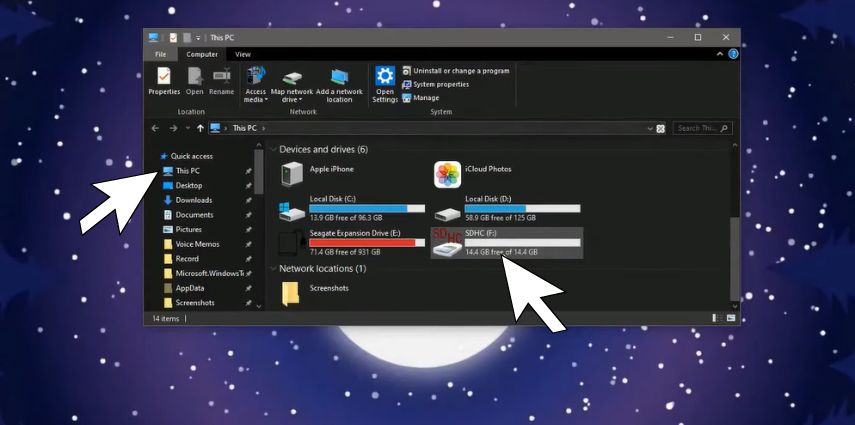Select Downloads in the navigation pane
Screen dimensions: 855x425
coord(193,200)
